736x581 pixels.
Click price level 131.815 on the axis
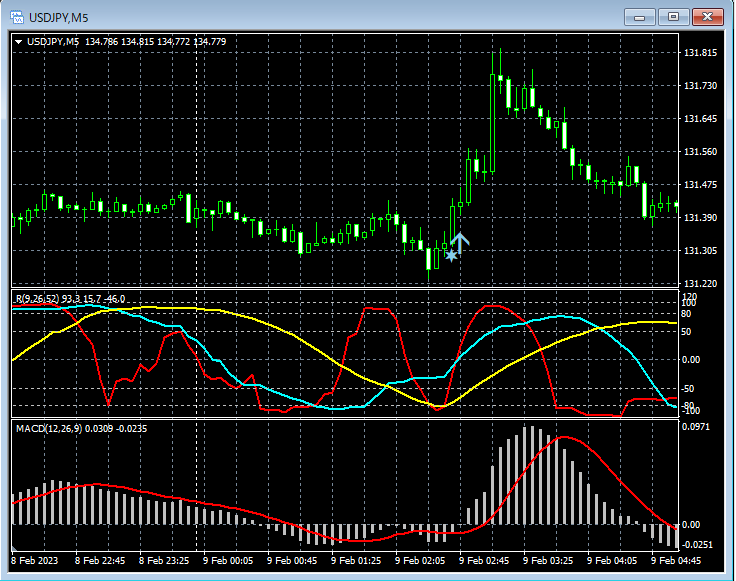pos(700,53)
